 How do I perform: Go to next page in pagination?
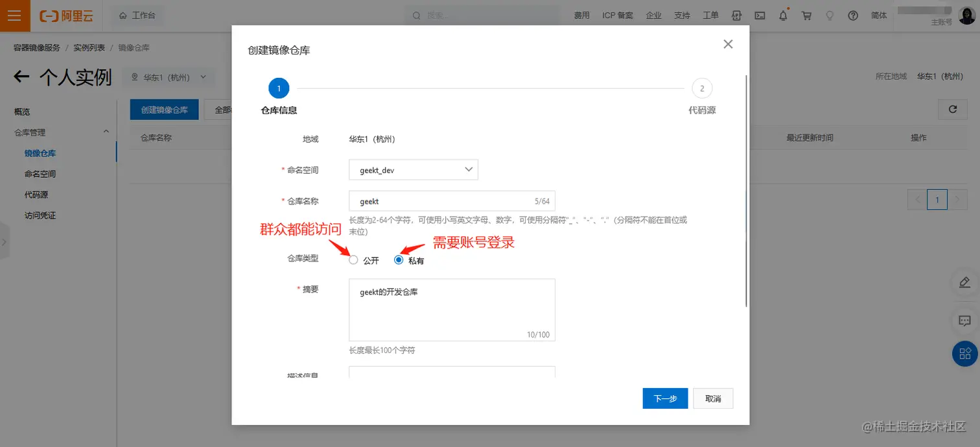957,200
